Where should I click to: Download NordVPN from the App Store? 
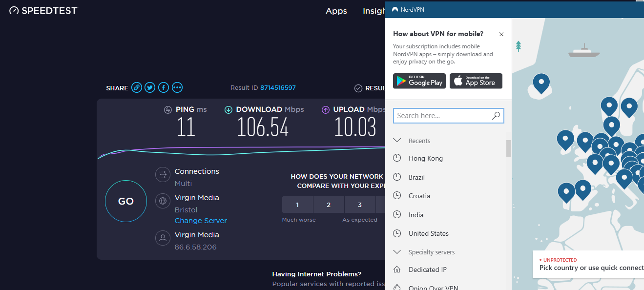coord(476,81)
